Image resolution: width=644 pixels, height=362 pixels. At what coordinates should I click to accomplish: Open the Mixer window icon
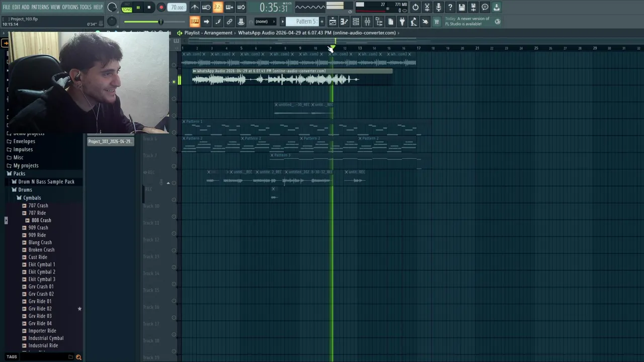(367, 22)
